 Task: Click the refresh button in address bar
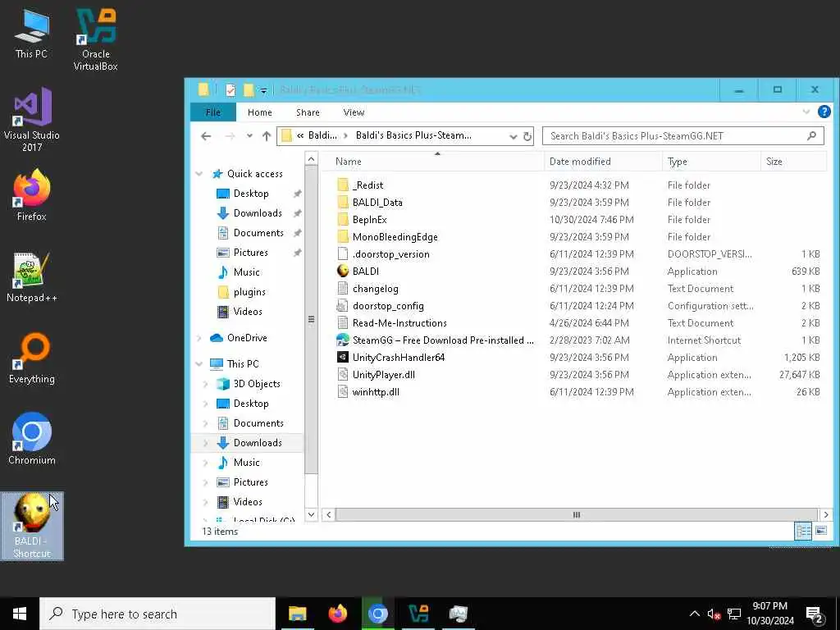pyautogui.click(x=527, y=136)
